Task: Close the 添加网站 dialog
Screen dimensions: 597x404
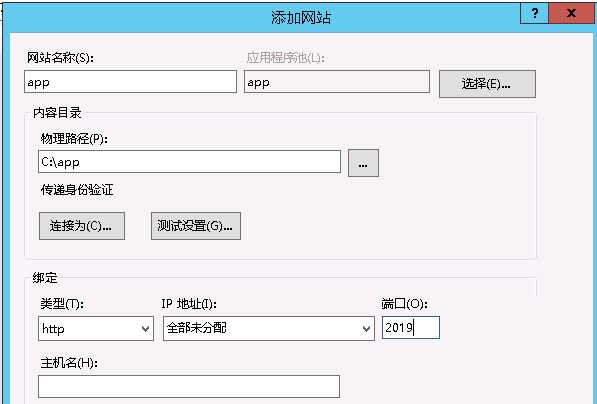Action: [571, 14]
